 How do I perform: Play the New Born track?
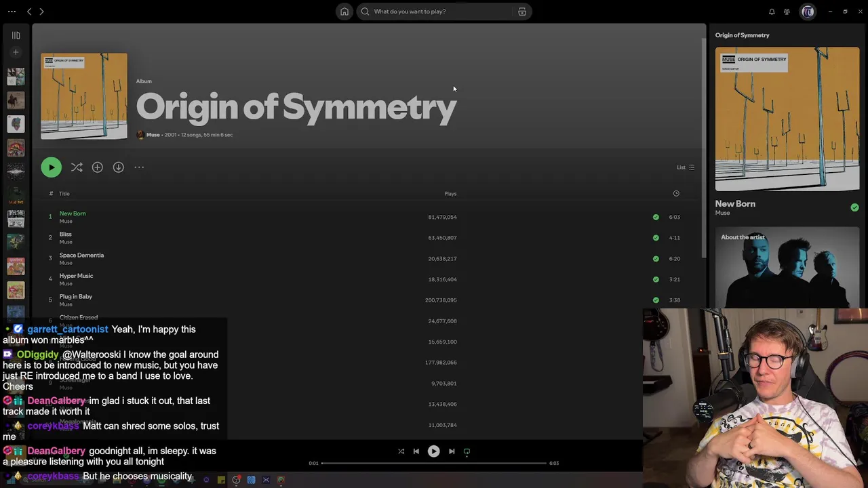[x=73, y=213]
